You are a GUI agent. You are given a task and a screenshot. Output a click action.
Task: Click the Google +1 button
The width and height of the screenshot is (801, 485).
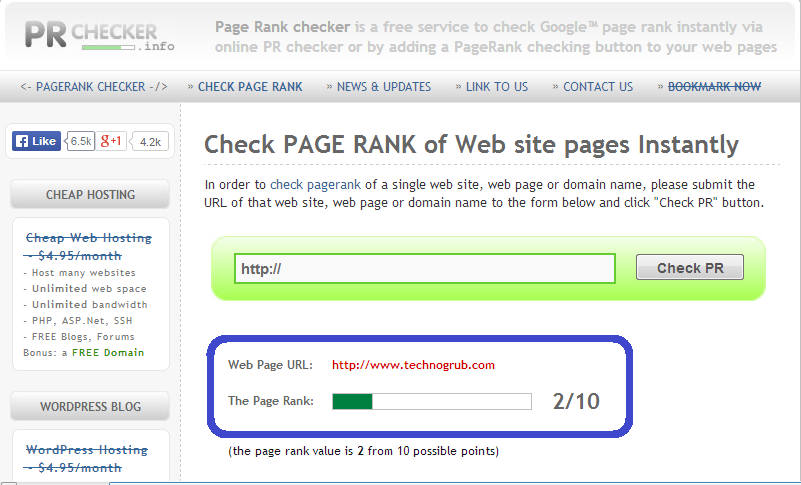click(111, 141)
